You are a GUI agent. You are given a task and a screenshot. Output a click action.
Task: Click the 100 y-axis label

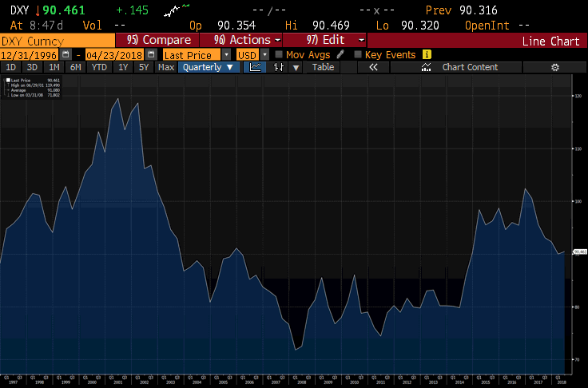click(578, 201)
